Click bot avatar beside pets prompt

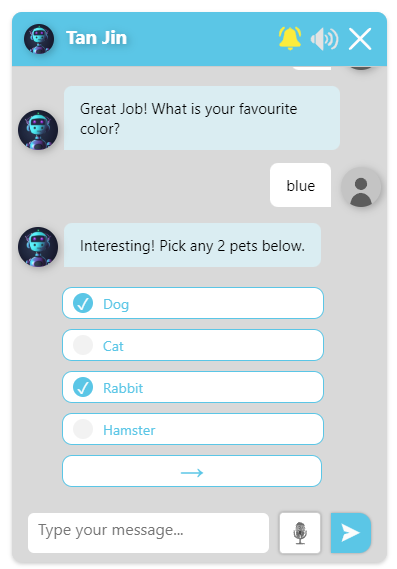tap(38, 247)
